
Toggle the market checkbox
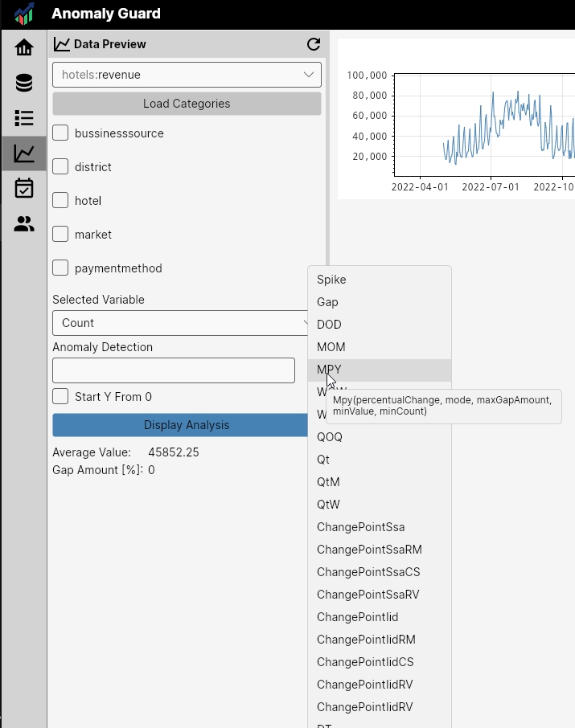tap(60, 234)
